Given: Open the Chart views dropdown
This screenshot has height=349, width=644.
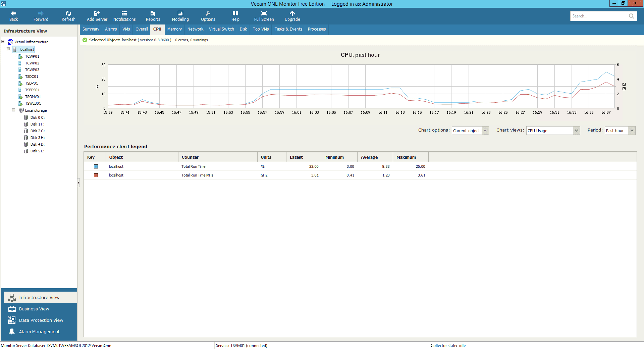Looking at the screenshot, I should click(x=553, y=131).
